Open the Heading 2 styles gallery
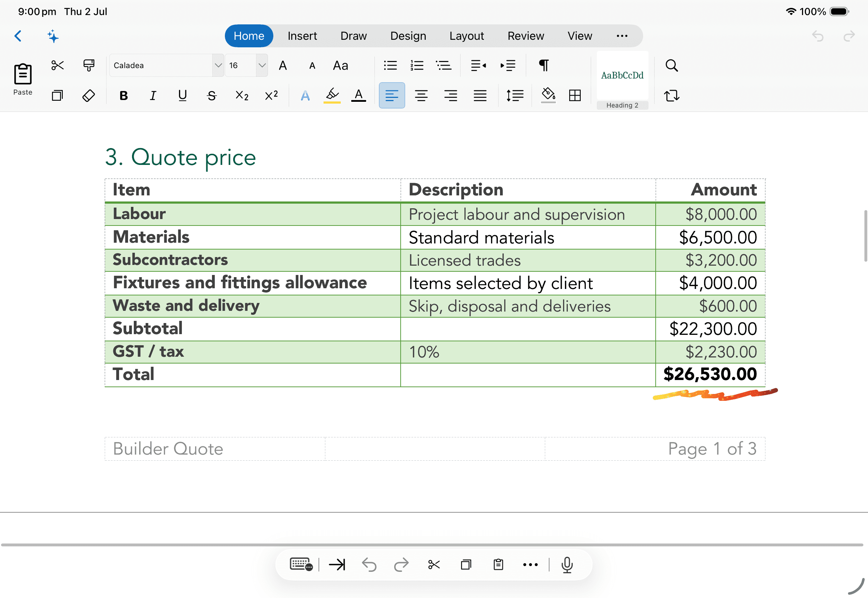Viewport: 868px width, 598px height. pos(622,80)
